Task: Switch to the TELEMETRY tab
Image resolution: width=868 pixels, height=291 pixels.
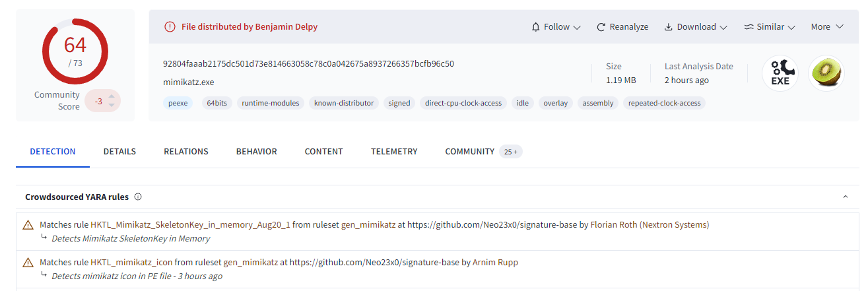Action: 394,151
